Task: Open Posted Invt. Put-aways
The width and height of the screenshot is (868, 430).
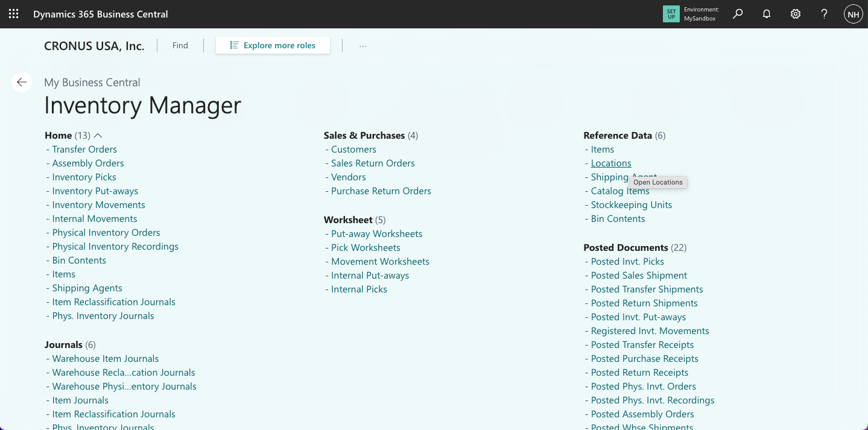Action: pos(638,317)
